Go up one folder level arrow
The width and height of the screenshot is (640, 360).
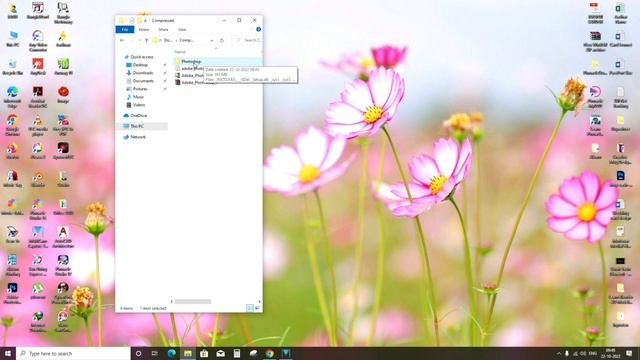click(147, 40)
